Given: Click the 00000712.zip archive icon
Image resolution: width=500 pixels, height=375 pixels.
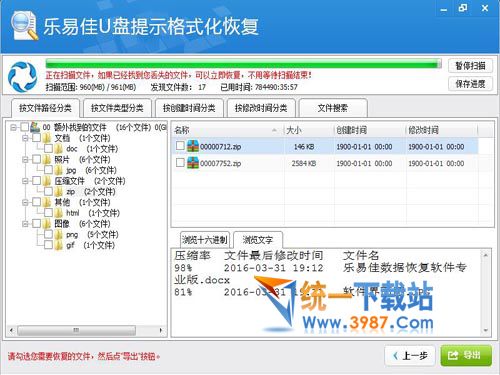Looking at the screenshot, I should pos(193,146).
